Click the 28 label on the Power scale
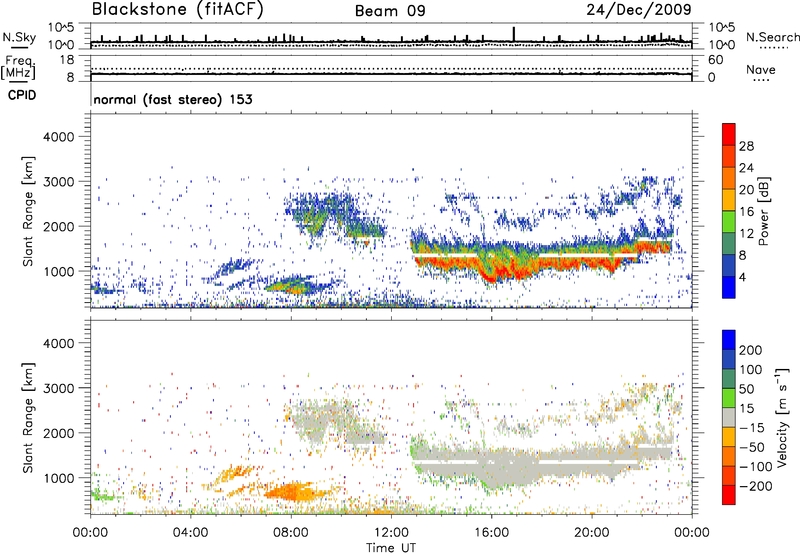 (746, 146)
